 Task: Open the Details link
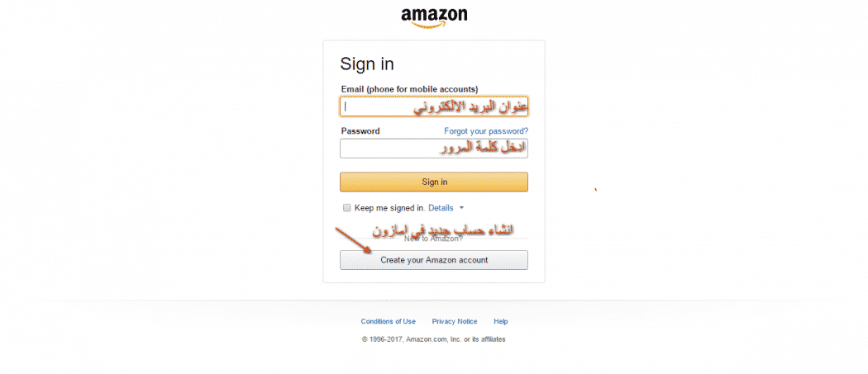(441, 208)
